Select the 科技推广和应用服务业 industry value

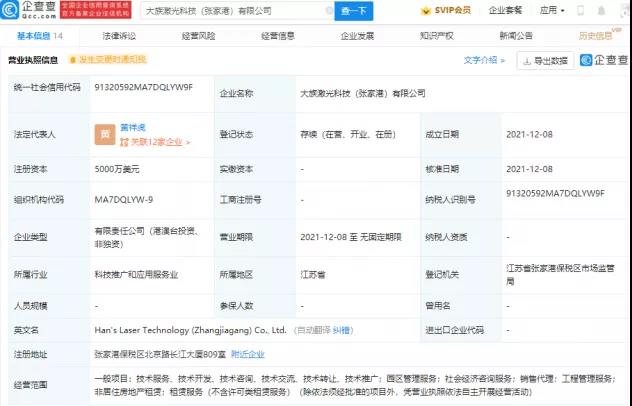136,275
